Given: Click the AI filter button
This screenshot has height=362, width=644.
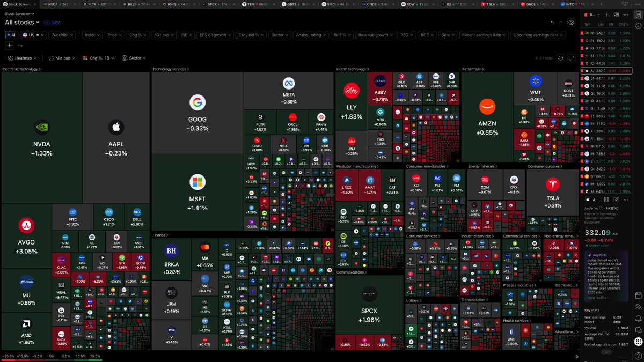Looking at the screenshot, I should [11, 35].
